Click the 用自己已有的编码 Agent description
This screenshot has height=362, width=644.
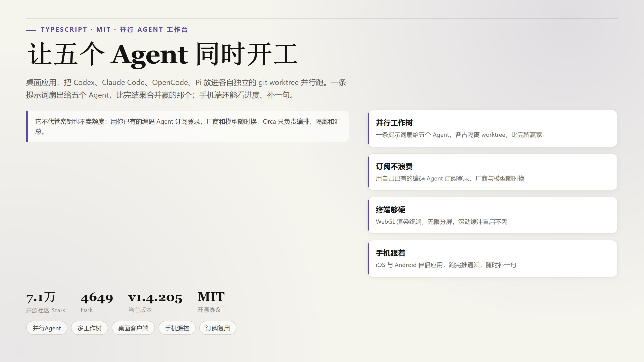point(450,178)
